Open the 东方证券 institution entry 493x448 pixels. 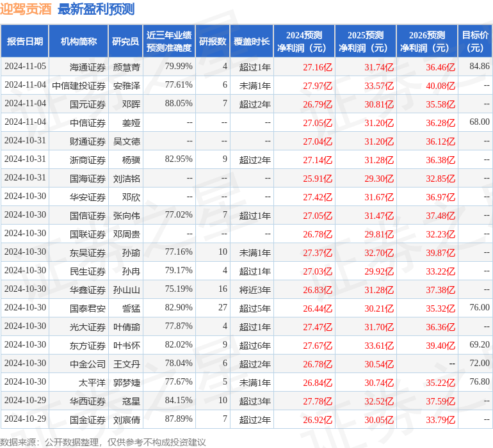tap(88, 345)
